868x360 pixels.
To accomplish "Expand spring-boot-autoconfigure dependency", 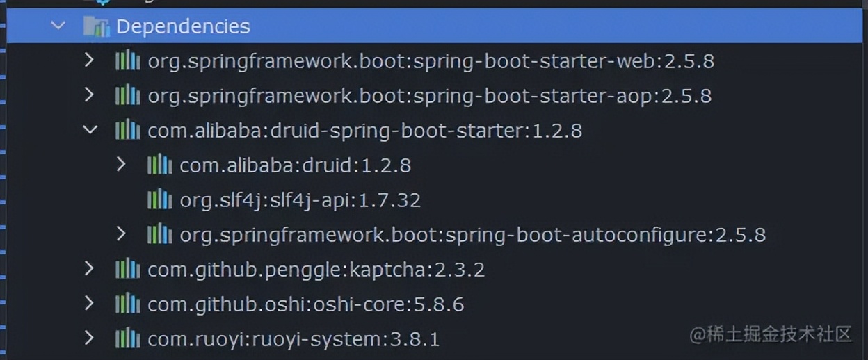I will pos(121,234).
